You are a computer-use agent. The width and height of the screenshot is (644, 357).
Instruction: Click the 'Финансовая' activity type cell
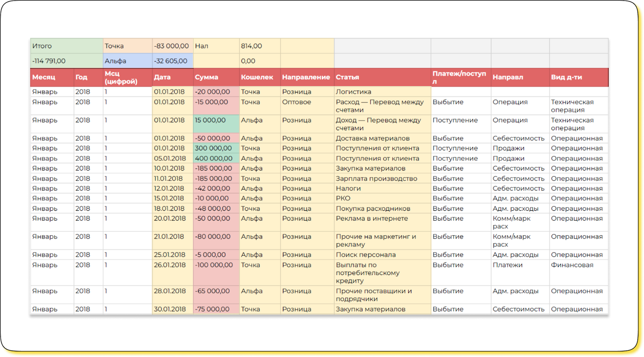pos(572,265)
